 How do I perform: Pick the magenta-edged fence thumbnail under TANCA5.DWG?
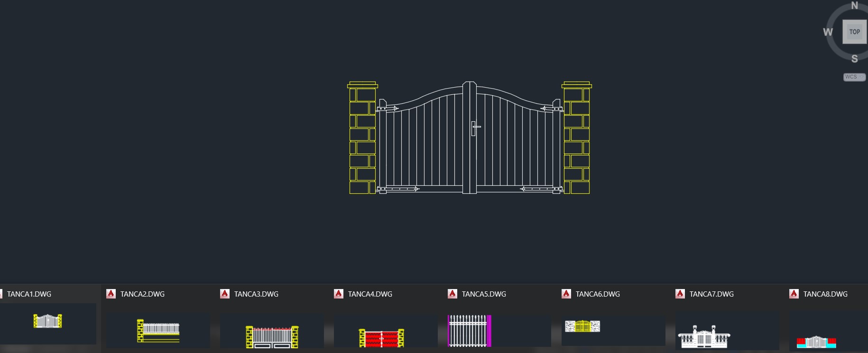tap(469, 331)
